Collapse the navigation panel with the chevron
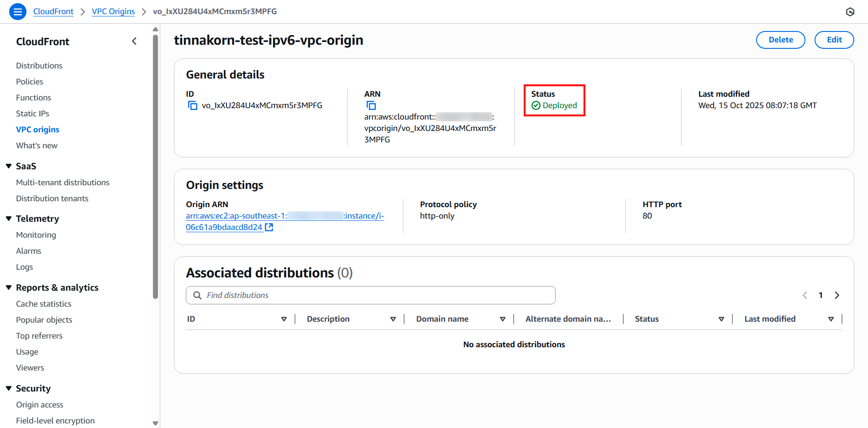This screenshot has height=428, width=868. pos(134,41)
